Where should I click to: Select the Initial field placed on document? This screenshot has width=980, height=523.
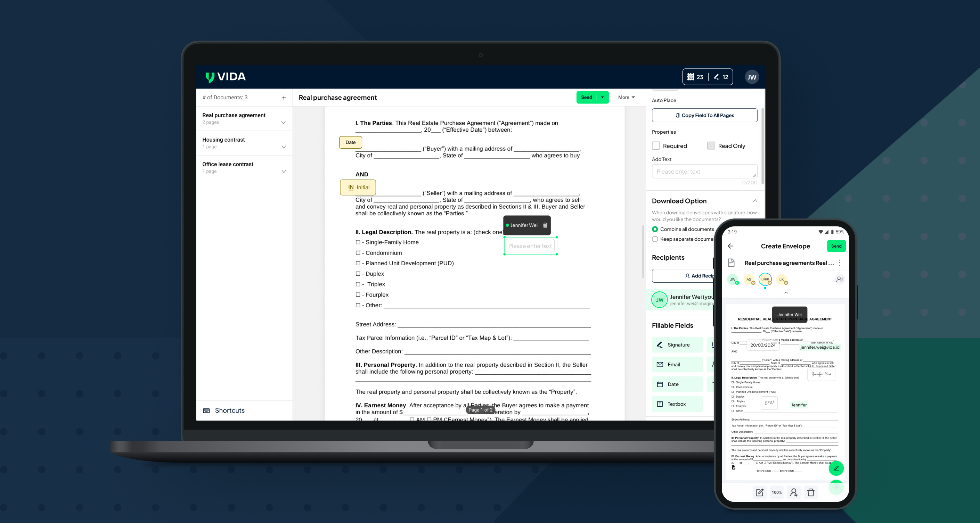(x=358, y=188)
